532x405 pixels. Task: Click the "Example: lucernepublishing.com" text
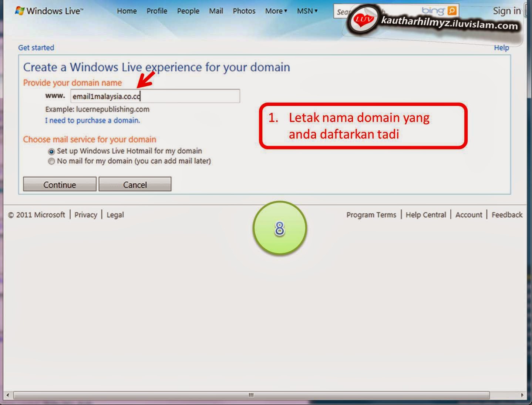pyautogui.click(x=97, y=109)
